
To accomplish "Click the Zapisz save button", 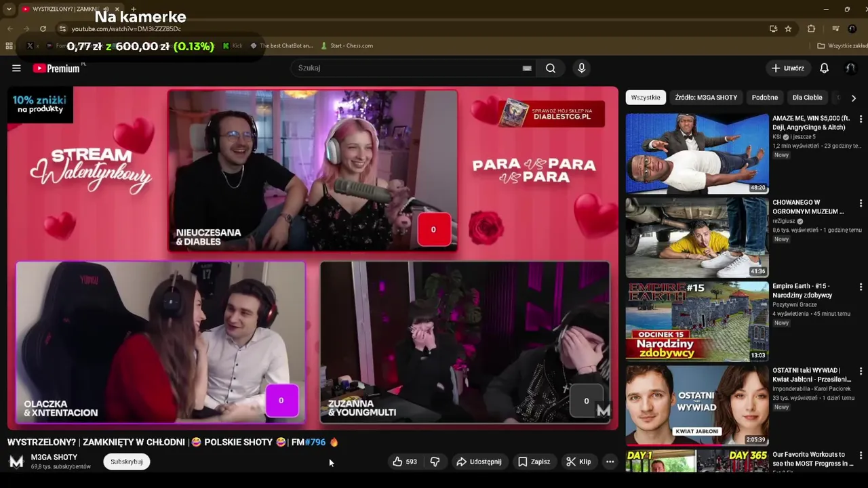I will point(534,462).
